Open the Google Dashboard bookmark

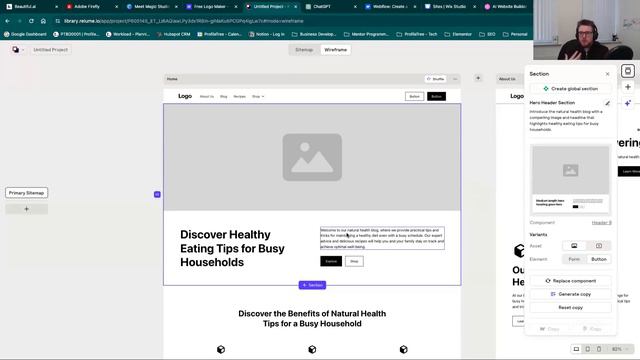point(25,34)
